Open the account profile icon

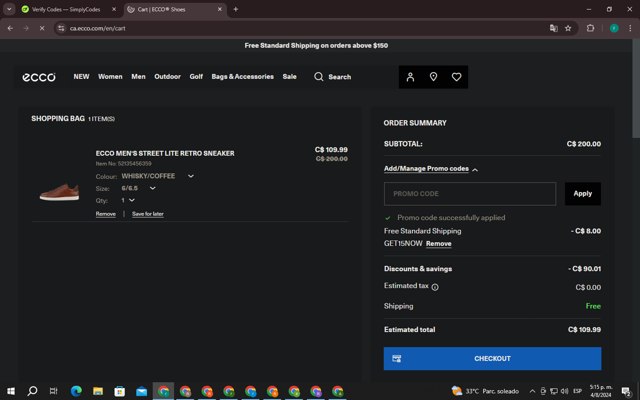pos(410,77)
